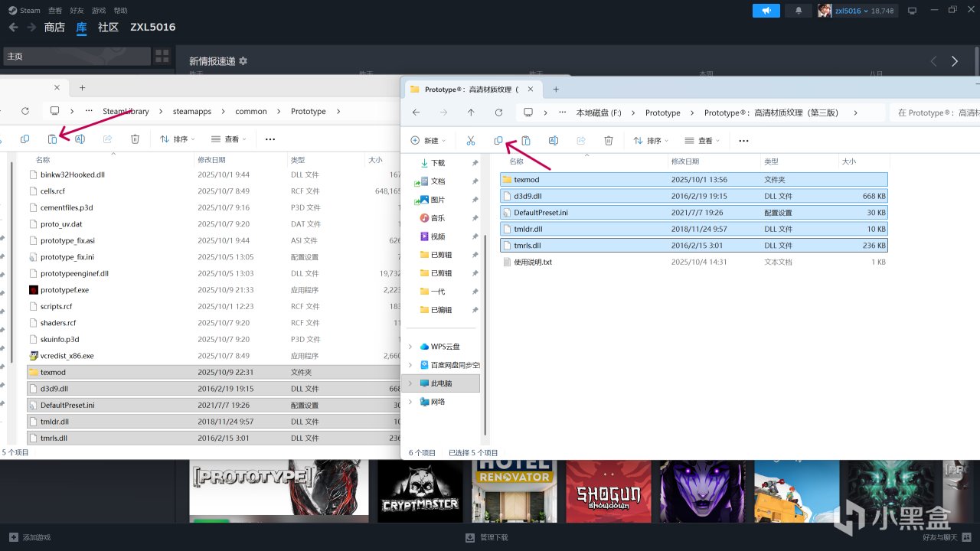The height and width of the screenshot is (551, 980).
Task: Click the delete trash icon in the right Explorer
Action: pos(609,141)
